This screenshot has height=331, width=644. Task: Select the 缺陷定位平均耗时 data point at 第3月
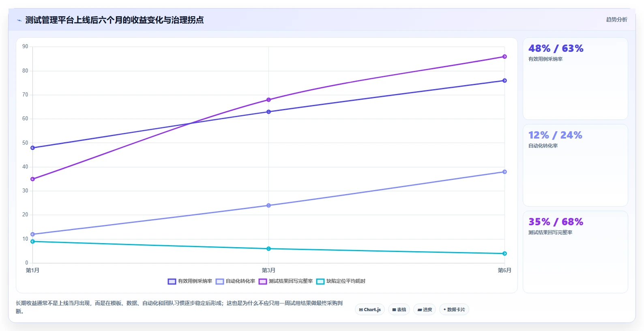click(x=268, y=249)
